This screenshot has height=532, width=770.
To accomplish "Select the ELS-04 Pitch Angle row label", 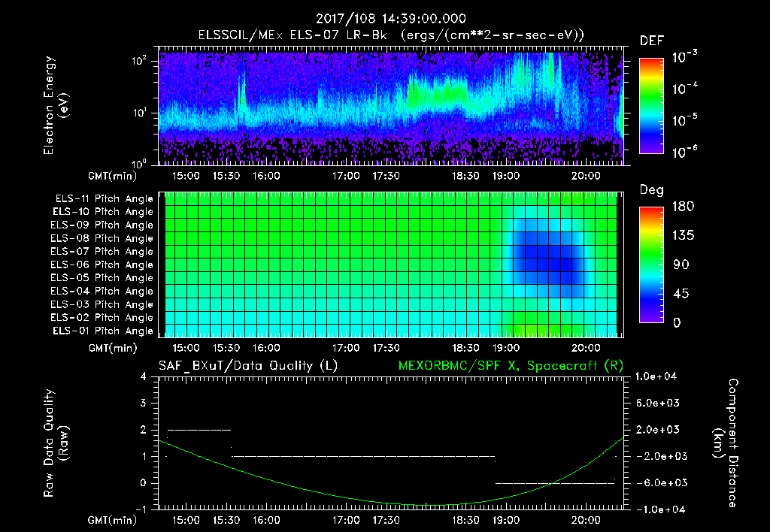I will (x=102, y=291).
